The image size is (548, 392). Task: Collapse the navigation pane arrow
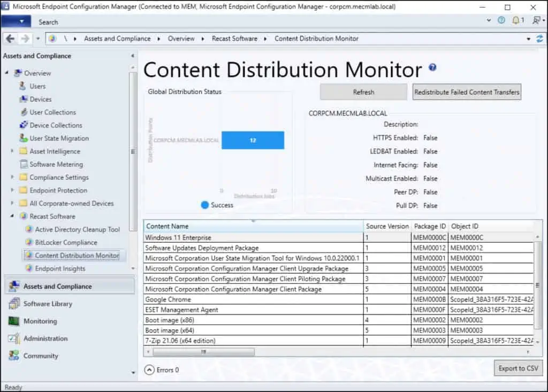click(x=133, y=56)
